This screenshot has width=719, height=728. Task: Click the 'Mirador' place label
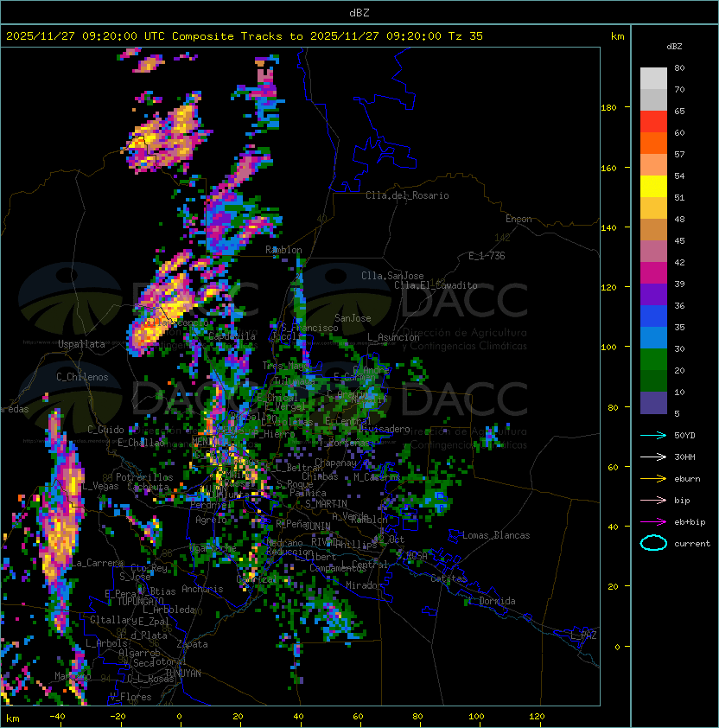[364, 585]
